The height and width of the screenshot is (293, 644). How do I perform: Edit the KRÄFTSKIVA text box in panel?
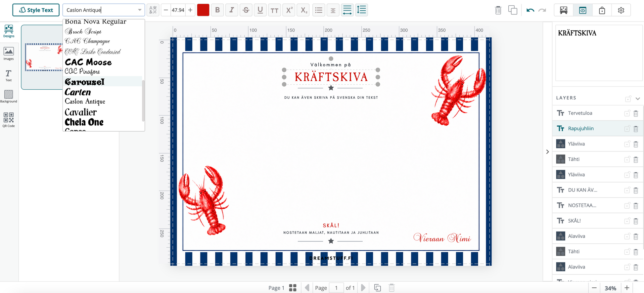pyautogui.click(x=599, y=53)
